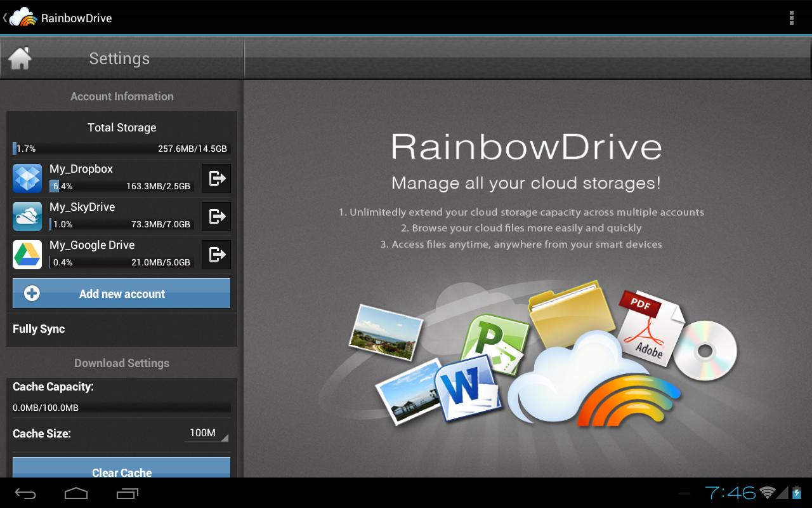Tap the RainbowDrive title in action bar
Screen dimensions: 812x508
click(76, 18)
